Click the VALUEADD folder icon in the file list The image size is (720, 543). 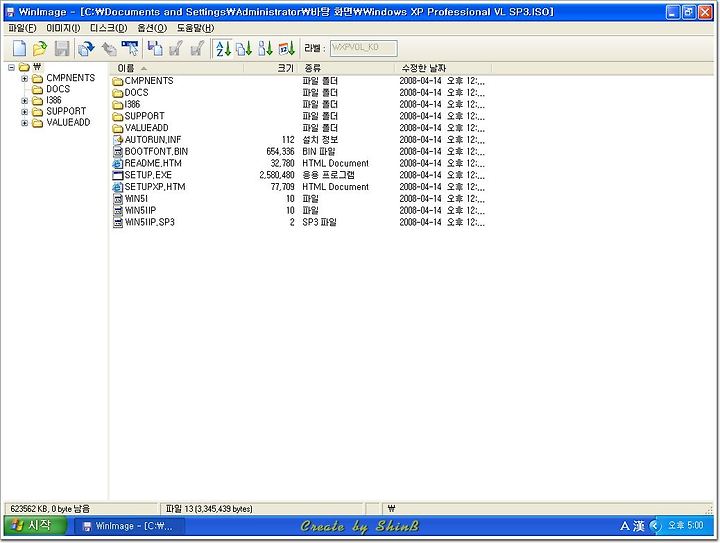click(118, 129)
